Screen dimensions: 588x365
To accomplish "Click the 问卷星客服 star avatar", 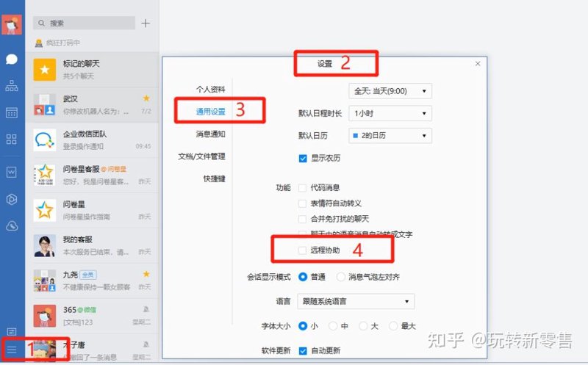I will coord(45,175).
